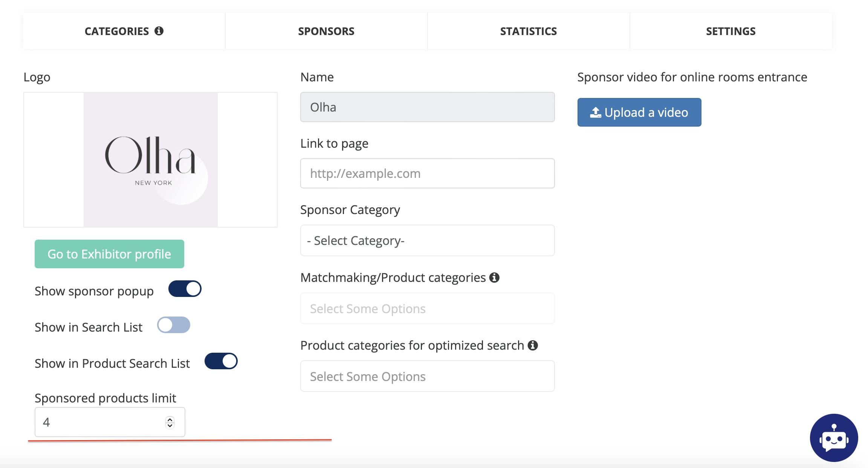Click the Olha logo image
This screenshot has height=468, width=868.
coord(151,160)
